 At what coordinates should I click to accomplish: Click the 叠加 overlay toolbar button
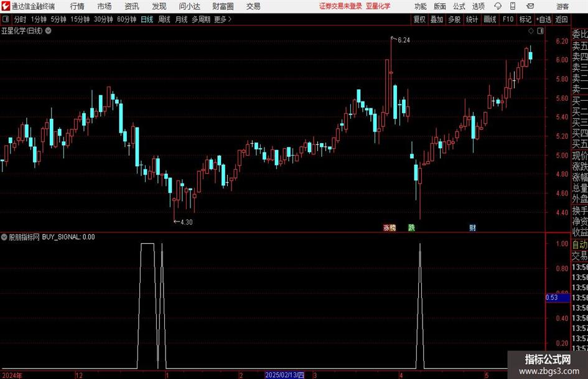pyautogui.click(x=437, y=19)
